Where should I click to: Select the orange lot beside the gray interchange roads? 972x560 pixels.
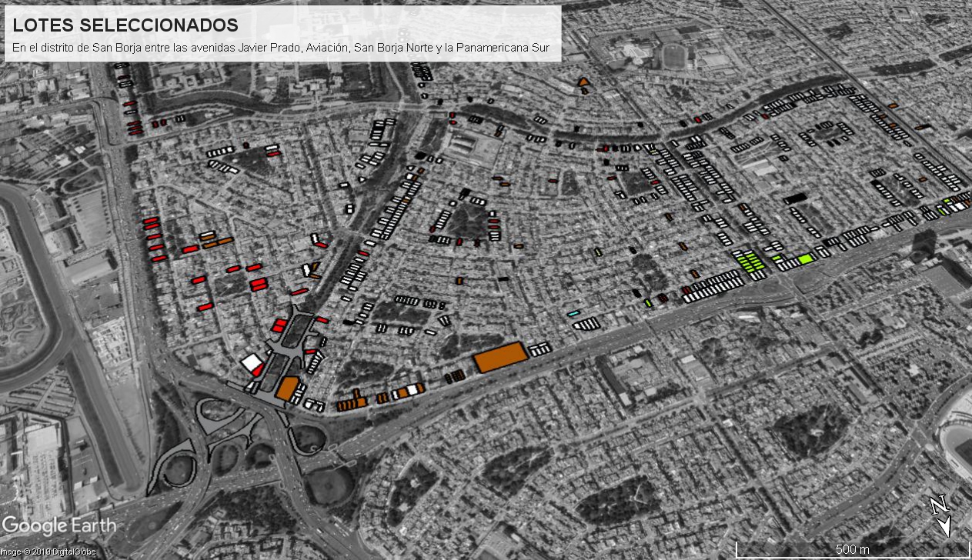point(286,388)
